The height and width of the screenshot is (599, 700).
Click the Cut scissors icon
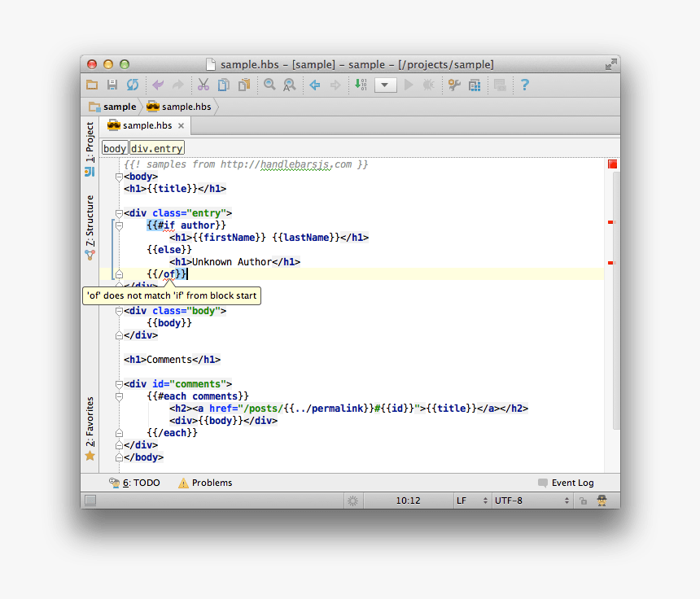(x=203, y=85)
